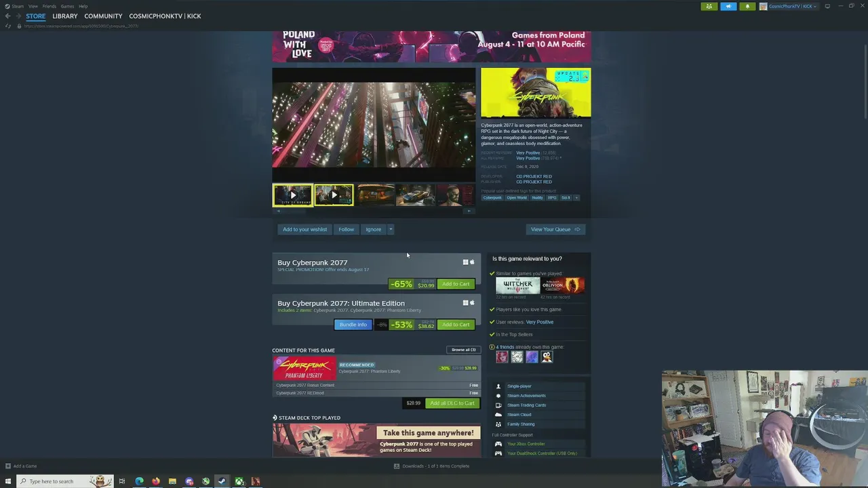Open developer CD PROJEKT RED link
868x488 pixels.
point(534,177)
